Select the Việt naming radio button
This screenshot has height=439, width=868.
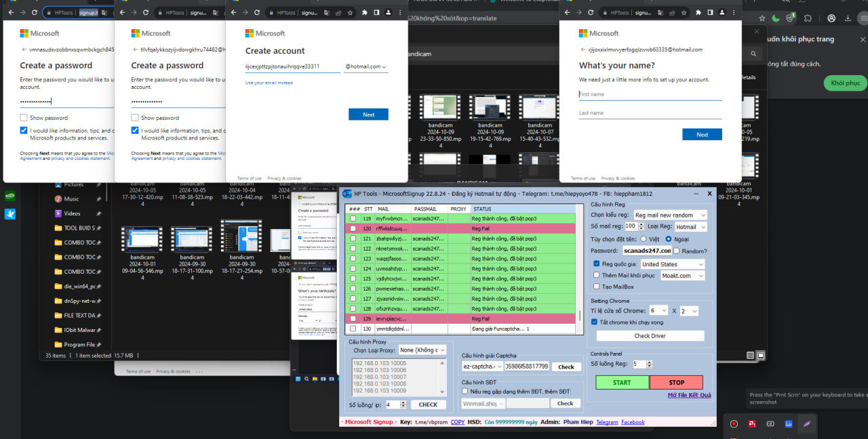click(x=644, y=239)
